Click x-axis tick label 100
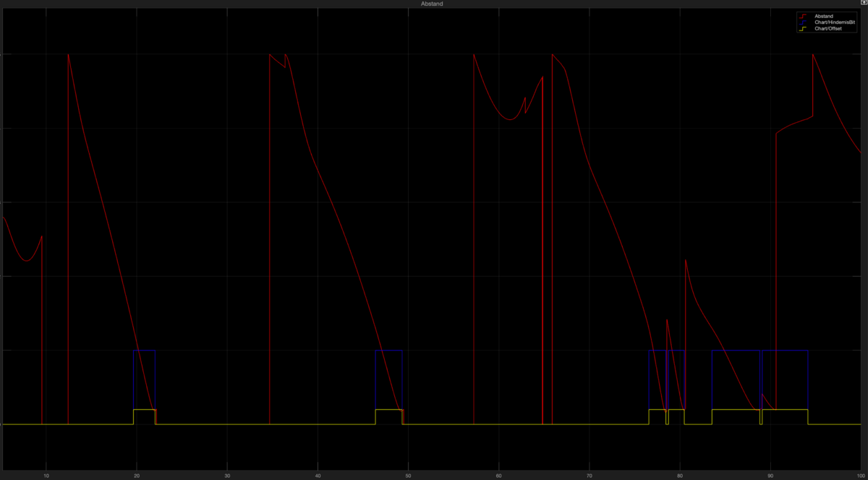Screen dimensions: 868x480 click(x=860, y=476)
